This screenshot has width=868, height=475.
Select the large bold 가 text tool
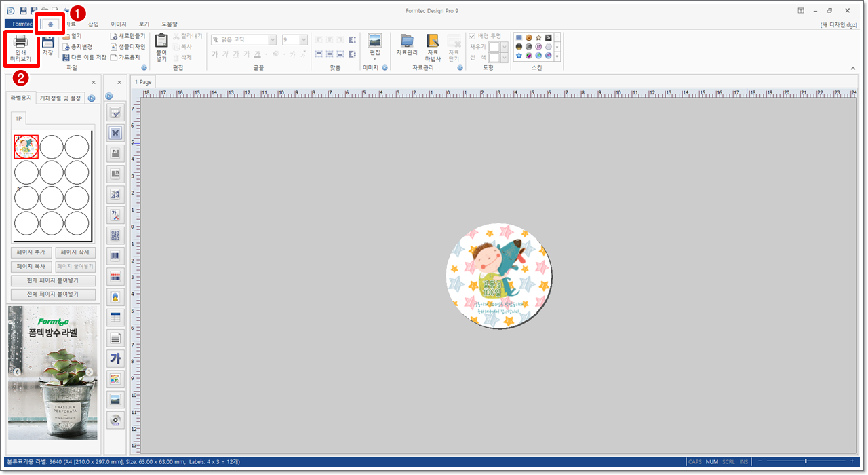pos(115,358)
